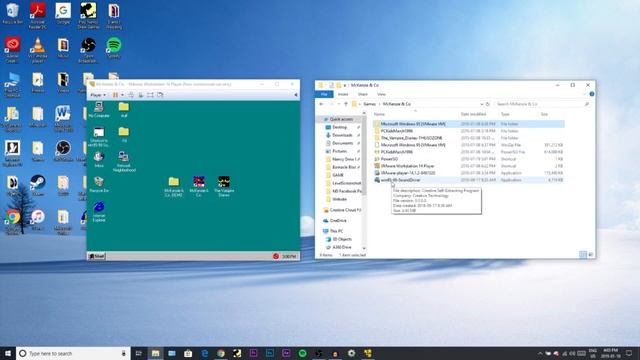
Task: Select the VMware-player-14.1.2 application file
Action: [x=469, y=173]
